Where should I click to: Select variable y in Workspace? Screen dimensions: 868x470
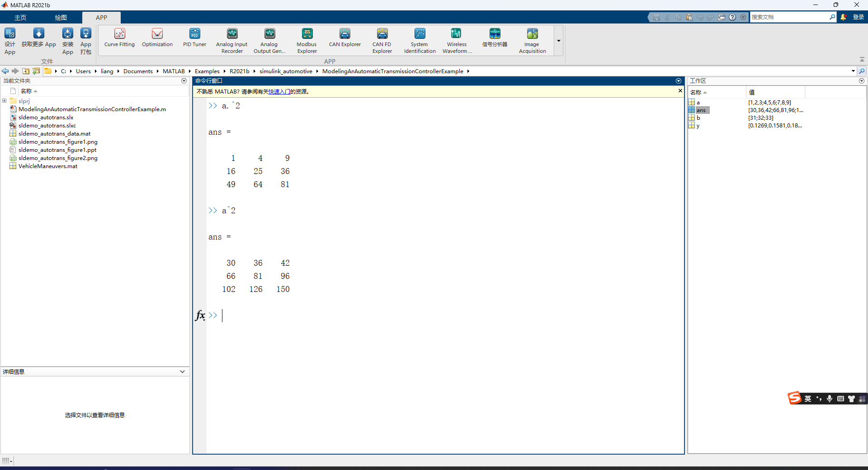coord(698,126)
